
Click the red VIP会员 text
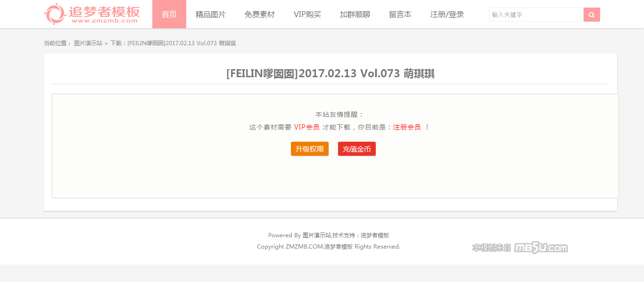point(306,127)
